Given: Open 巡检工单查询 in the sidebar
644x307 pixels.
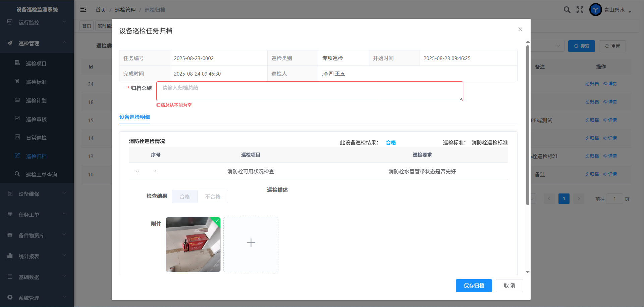Looking at the screenshot, I should pyautogui.click(x=41, y=175).
